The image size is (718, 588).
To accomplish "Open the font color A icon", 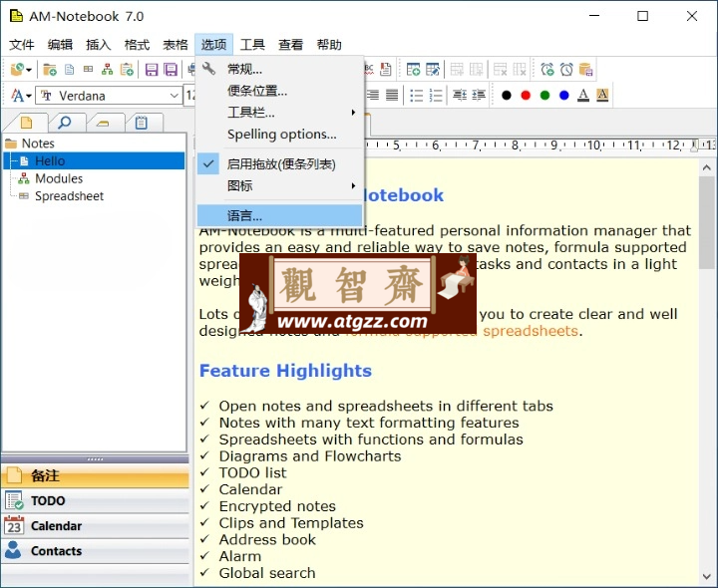I will click(x=583, y=96).
